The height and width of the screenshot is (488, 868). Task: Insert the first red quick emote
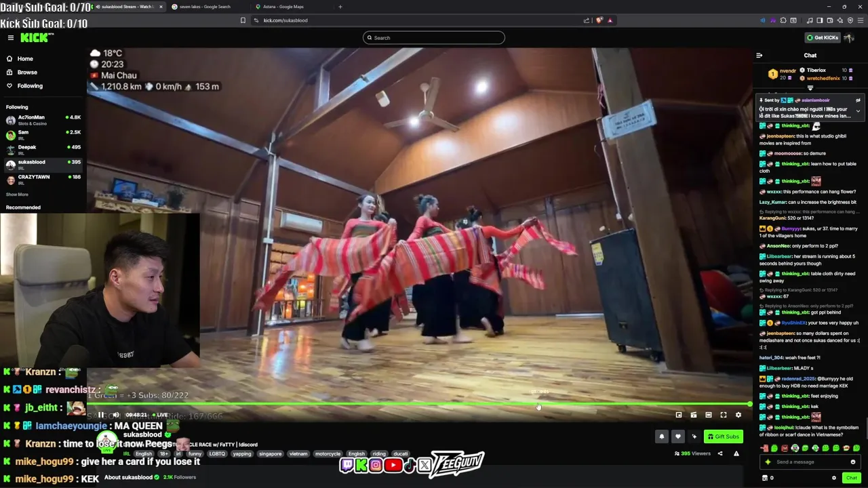(x=765, y=448)
